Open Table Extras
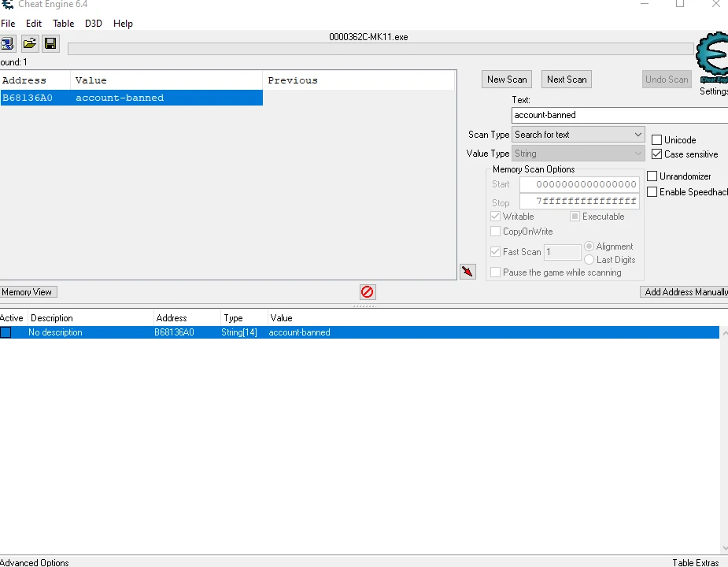The height and width of the screenshot is (567, 728). (x=695, y=562)
